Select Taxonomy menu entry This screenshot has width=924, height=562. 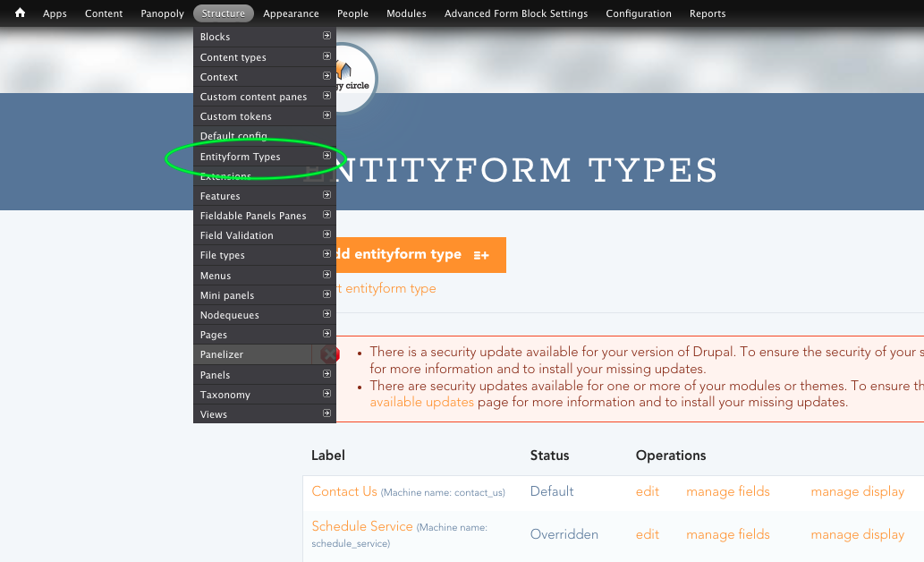tap(265, 395)
